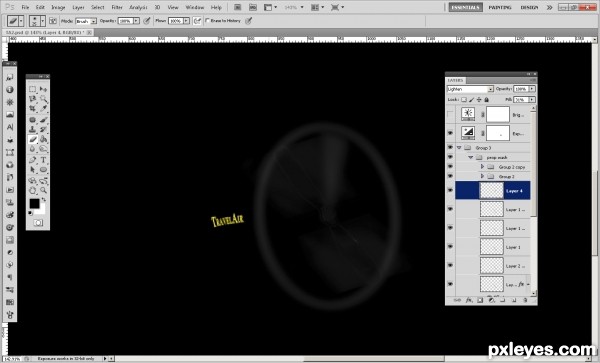
Task: Select the Move tool
Action: tap(43, 89)
